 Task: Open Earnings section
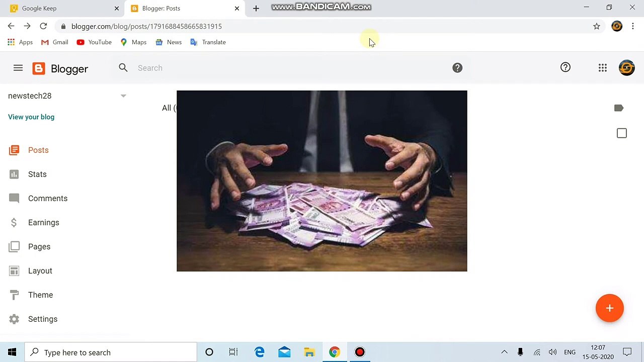pos(44,223)
